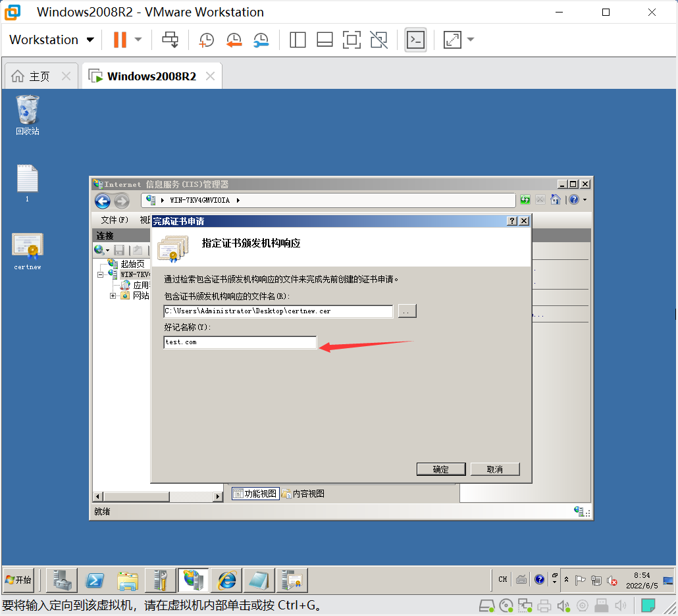Switch to 内容视图 tab
Screen dimensions: 678x616
coord(303,494)
